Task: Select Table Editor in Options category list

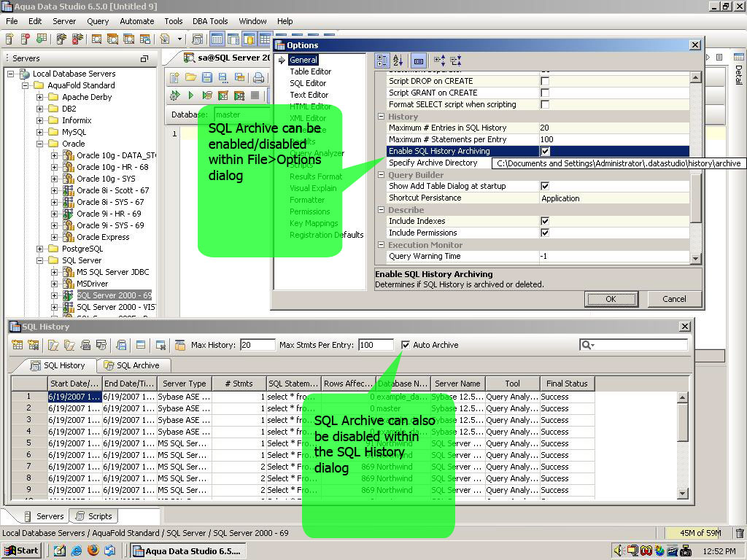Action: pyautogui.click(x=310, y=71)
